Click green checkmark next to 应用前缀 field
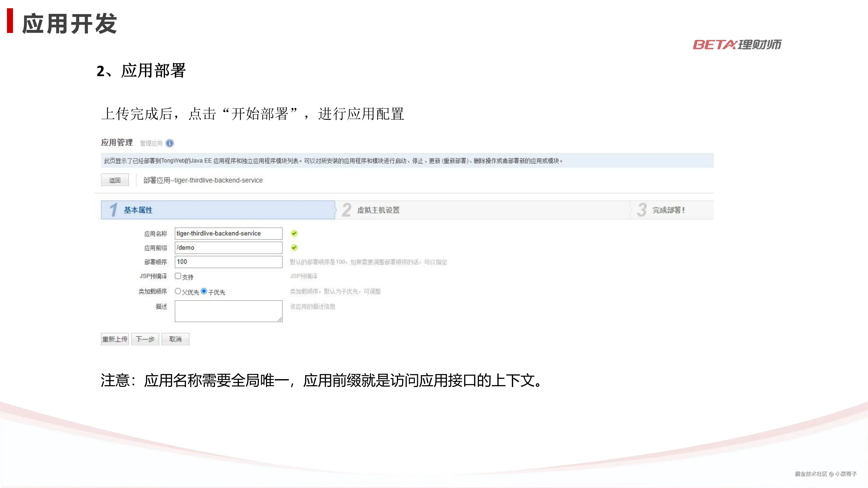This screenshot has width=868, height=488. click(x=294, y=247)
